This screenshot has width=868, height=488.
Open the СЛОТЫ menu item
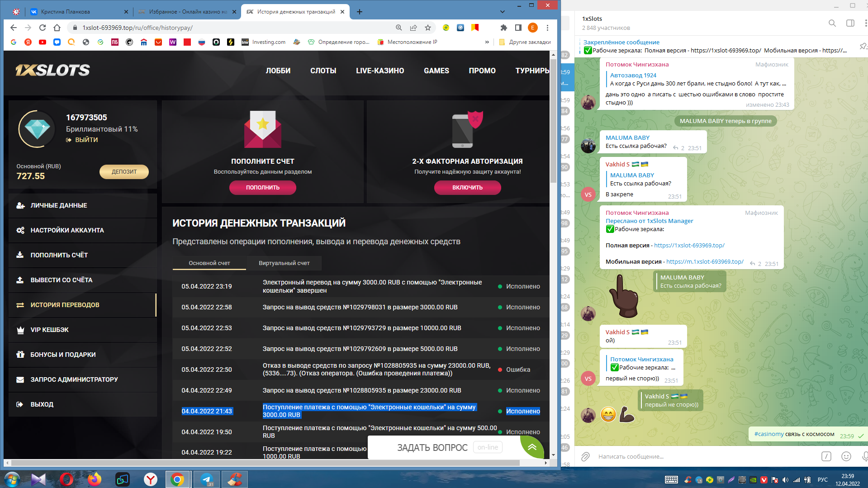click(x=323, y=71)
